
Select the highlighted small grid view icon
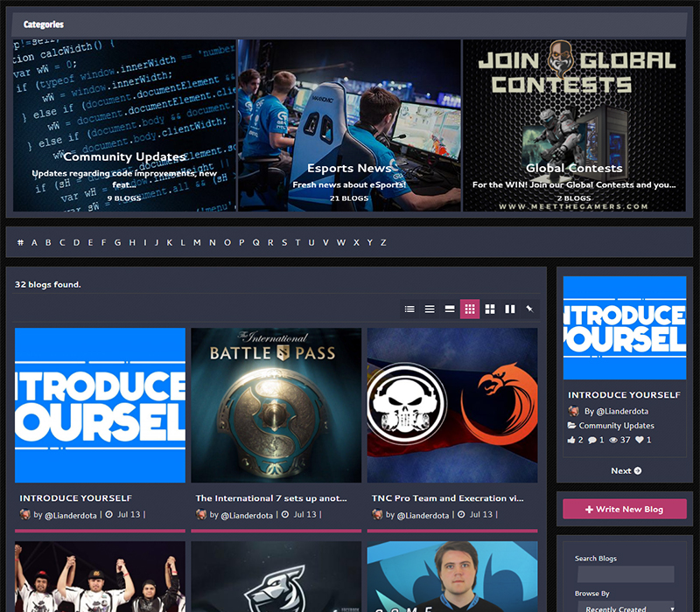(x=470, y=309)
